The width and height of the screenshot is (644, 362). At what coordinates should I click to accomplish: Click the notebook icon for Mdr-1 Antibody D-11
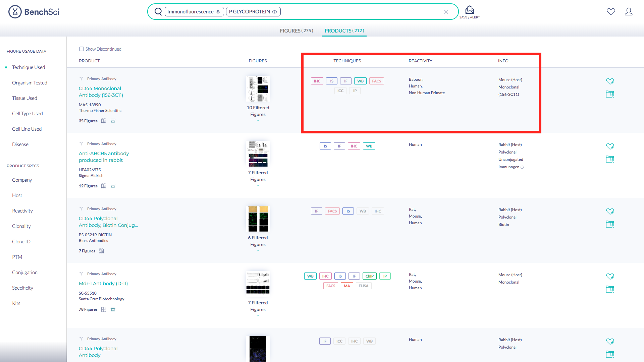point(610,289)
